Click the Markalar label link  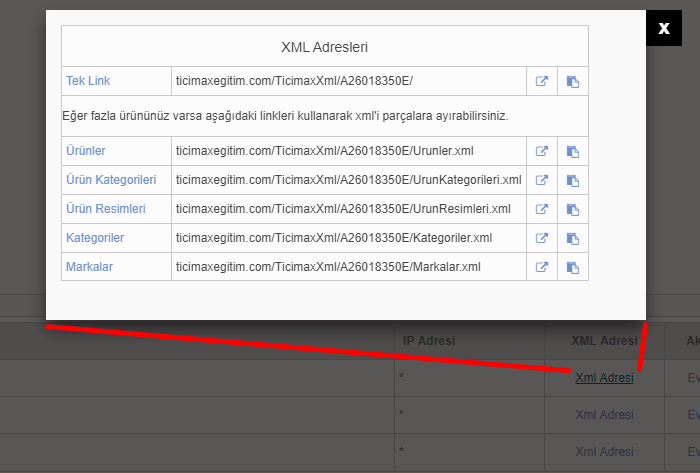pyautogui.click(x=89, y=267)
